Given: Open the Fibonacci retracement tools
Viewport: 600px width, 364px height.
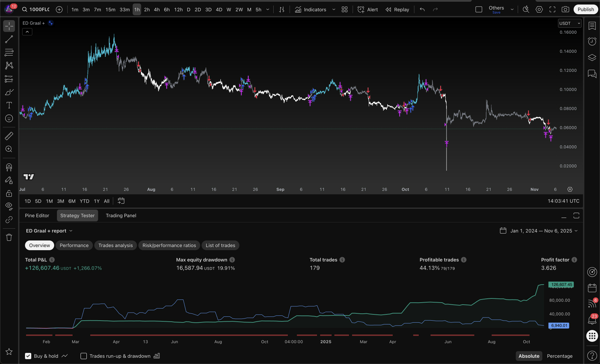Looking at the screenshot, I should point(9,52).
